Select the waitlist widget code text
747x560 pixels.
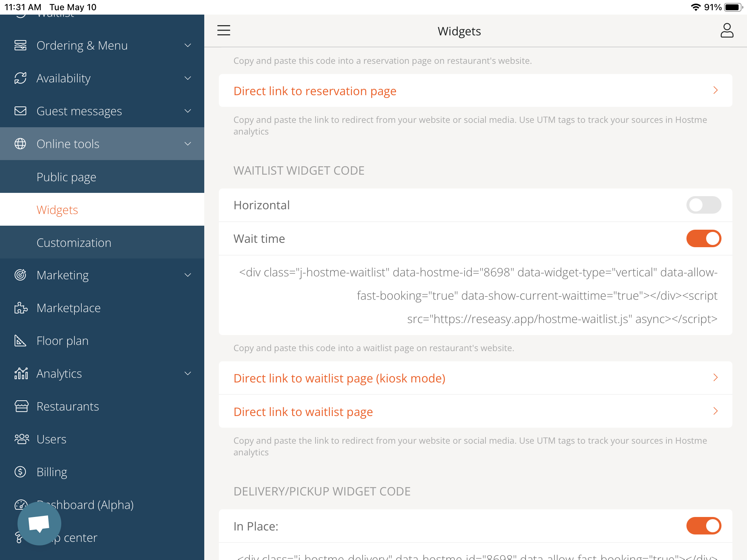[x=478, y=295]
